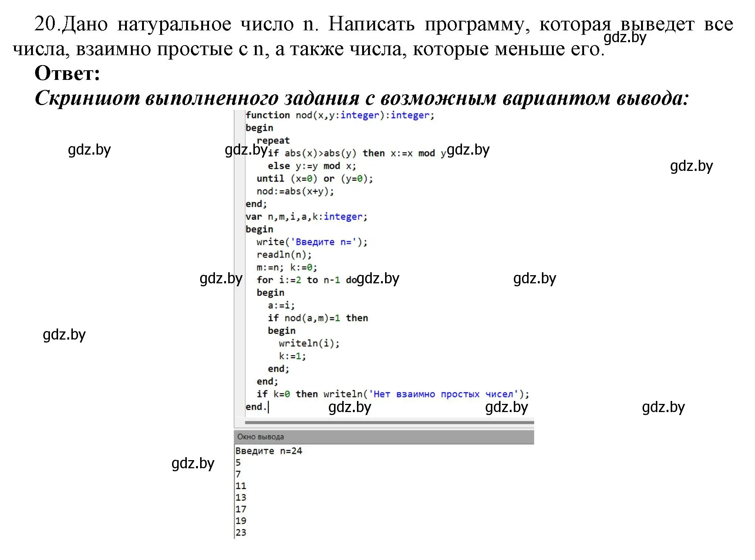Screen dimensions: 755x560
Task: Click the 'var n,m,i,a,k:integer;' line
Action: point(306,217)
